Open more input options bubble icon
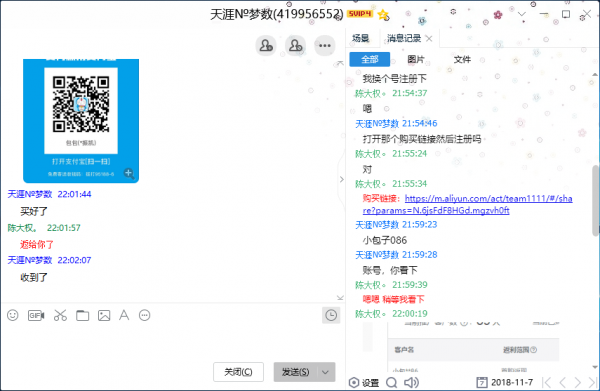This screenshot has width=600, height=391. coord(145,315)
